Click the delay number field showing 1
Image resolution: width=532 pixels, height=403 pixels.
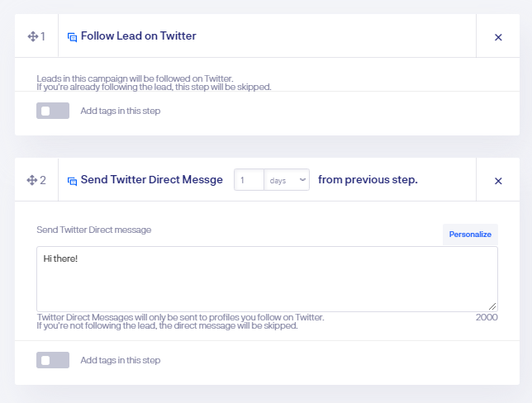pos(249,180)
